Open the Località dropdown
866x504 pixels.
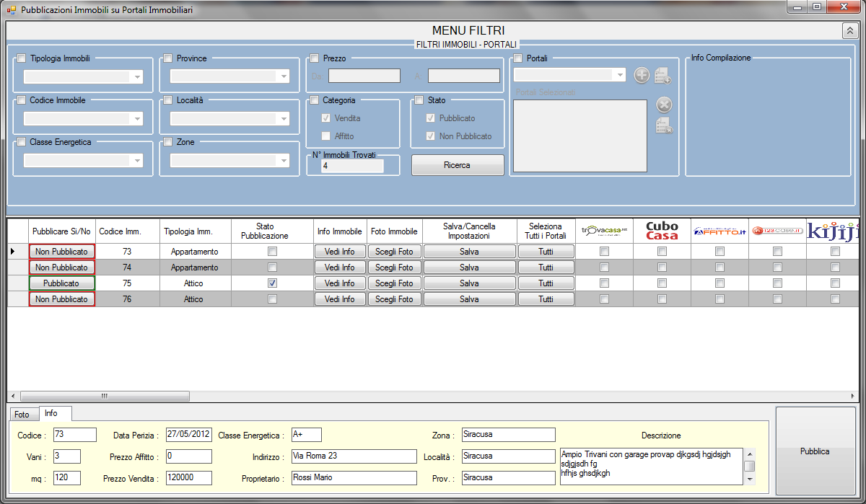pyautogui.click(x=284, y=119)
